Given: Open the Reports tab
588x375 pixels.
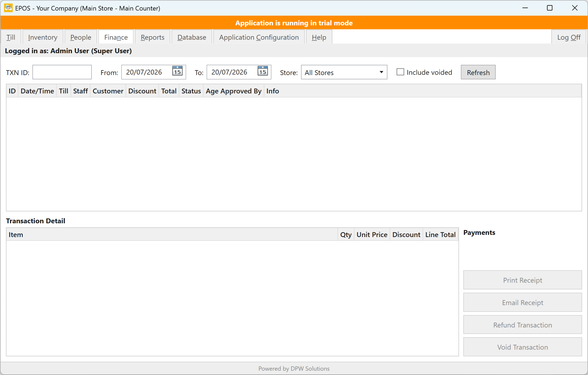Looking at the screenshot, I should pyautogui.click(x=153, y=37).
